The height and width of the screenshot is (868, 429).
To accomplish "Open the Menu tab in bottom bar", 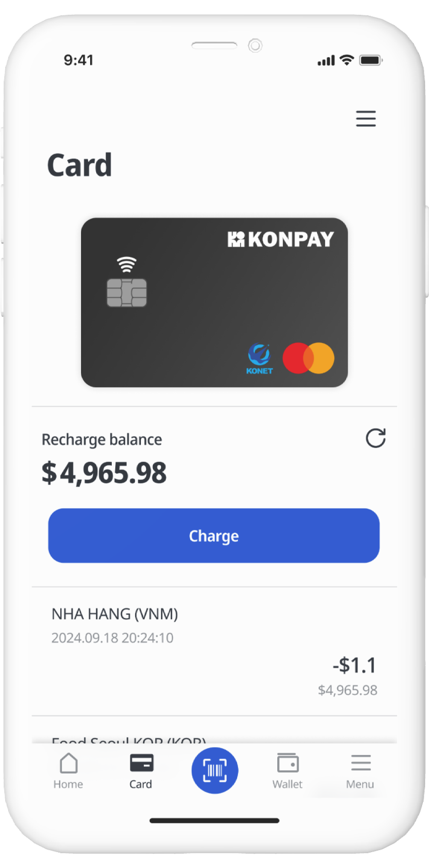I will pyautogui.click(x=360, y=771).
